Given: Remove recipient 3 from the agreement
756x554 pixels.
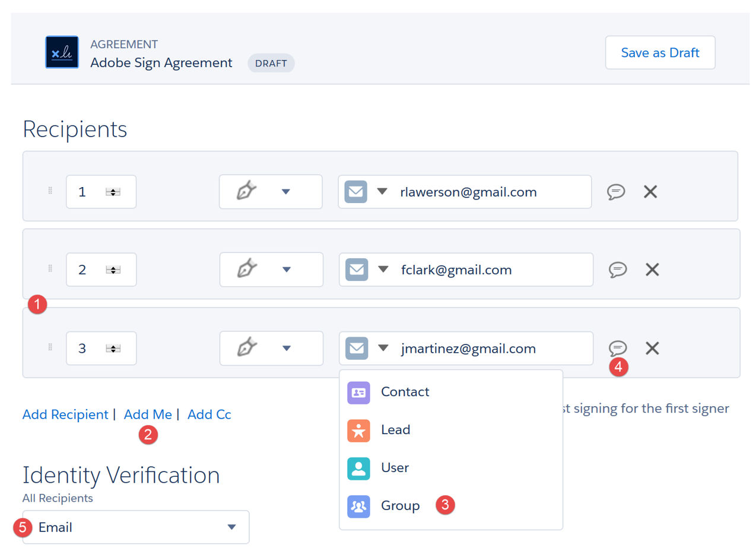Looking at the screenshot, I should pos(650,348).
